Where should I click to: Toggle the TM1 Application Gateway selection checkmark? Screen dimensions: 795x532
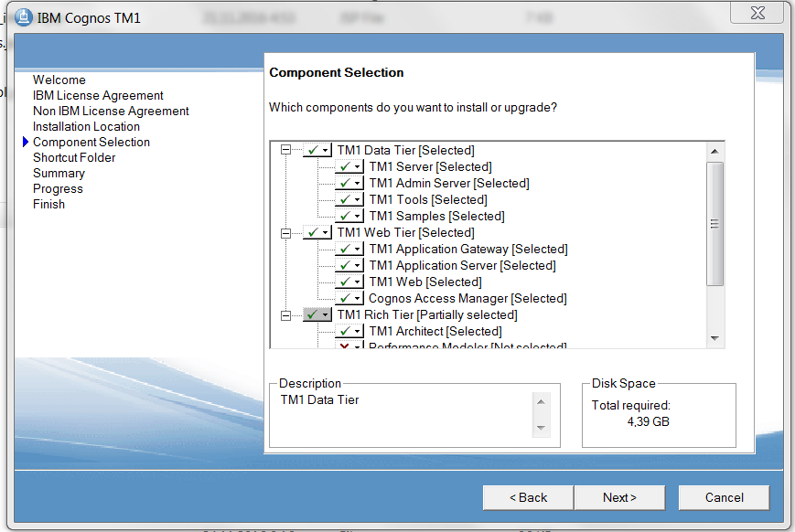pos(349,249)
